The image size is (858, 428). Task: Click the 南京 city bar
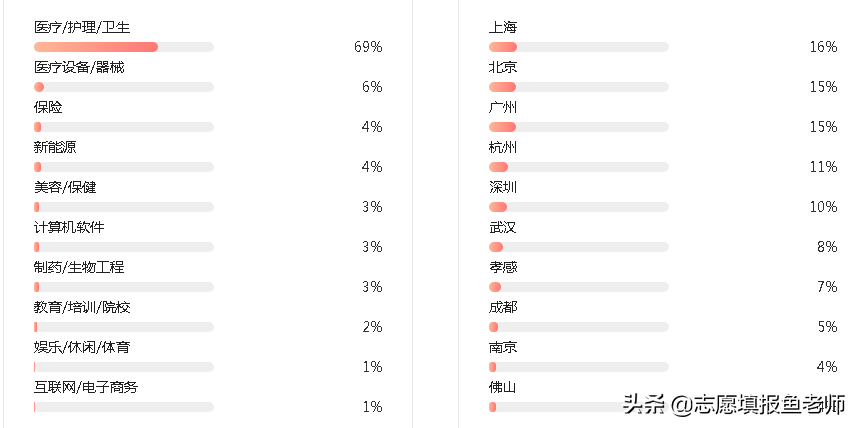point(578,367)
